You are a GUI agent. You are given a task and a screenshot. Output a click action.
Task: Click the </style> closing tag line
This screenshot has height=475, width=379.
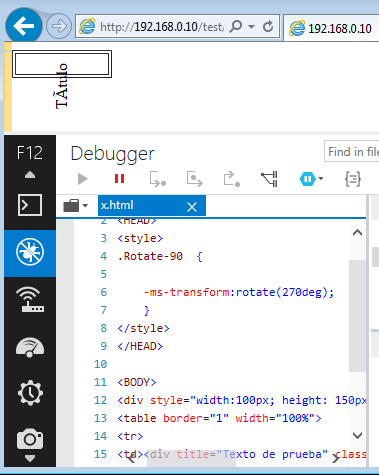coord(143,328)
